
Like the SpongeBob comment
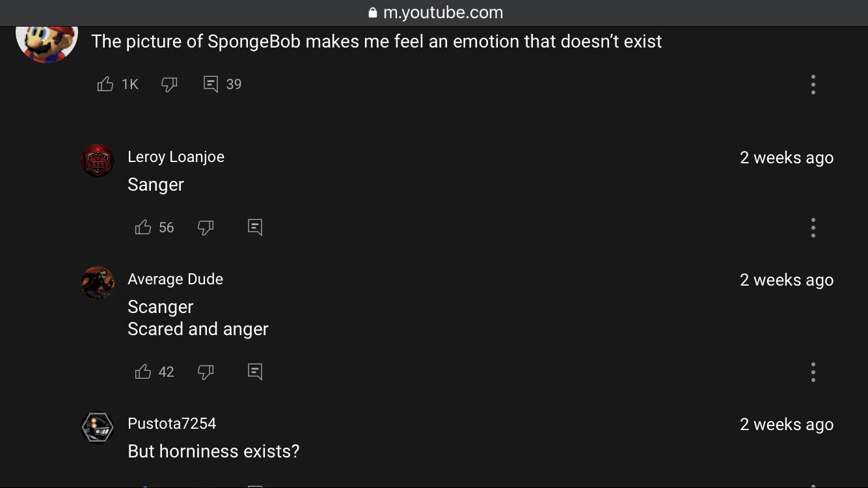pyautogui.click(x=105, y=84)
